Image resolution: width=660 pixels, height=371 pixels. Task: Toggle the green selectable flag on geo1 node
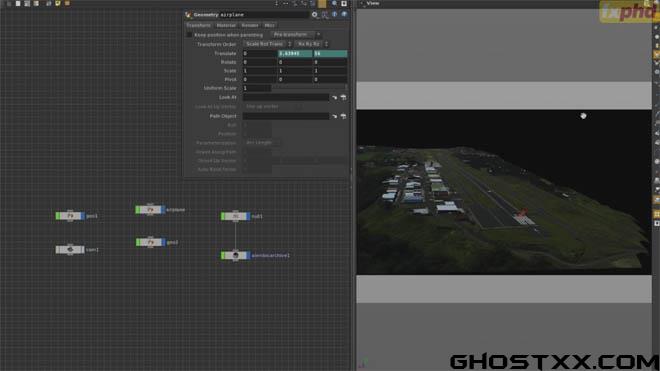[58, 216]
